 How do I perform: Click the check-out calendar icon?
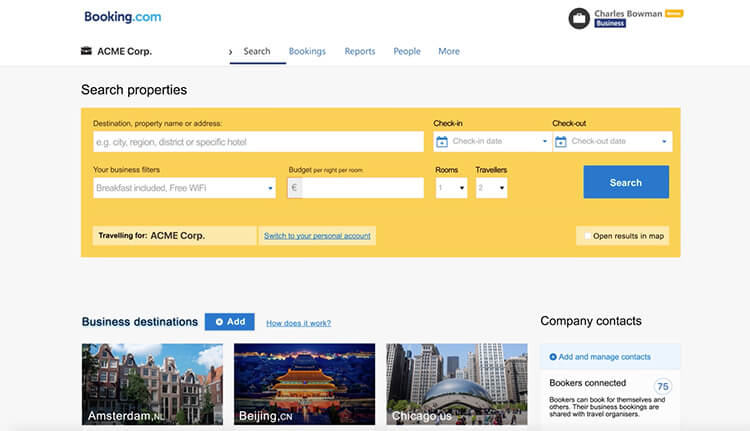561,142
